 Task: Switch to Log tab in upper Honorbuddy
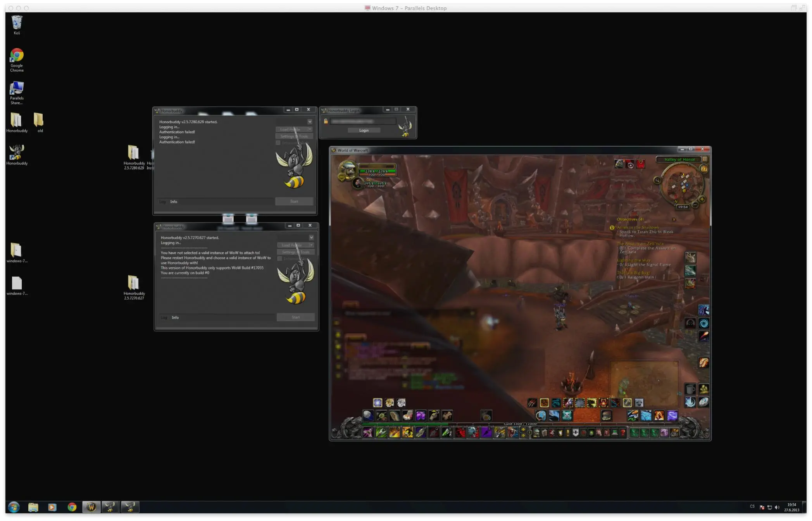click(162, 202)
